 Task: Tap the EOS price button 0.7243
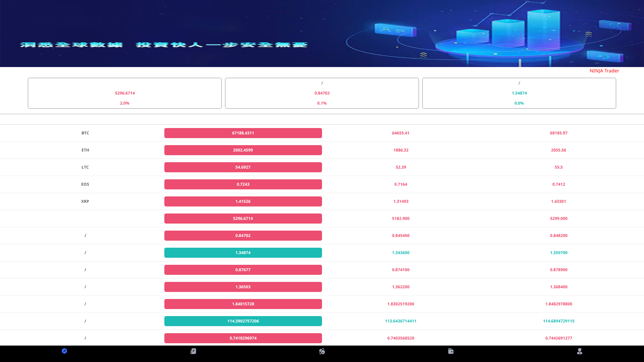point(243,184)
